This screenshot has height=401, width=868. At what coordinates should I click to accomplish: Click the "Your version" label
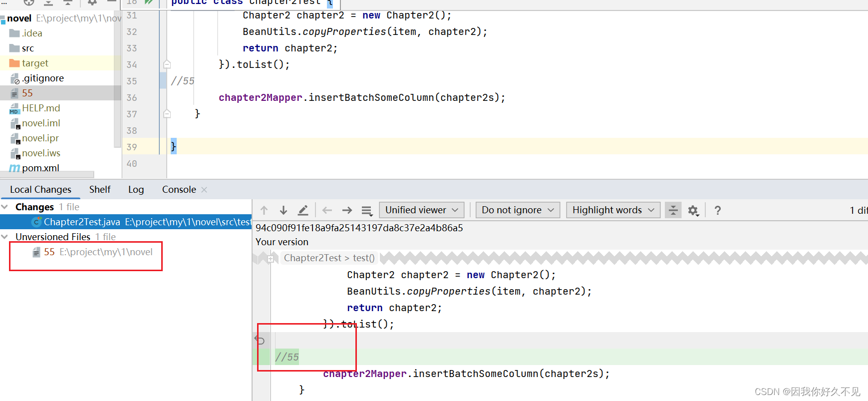point(282,242)
